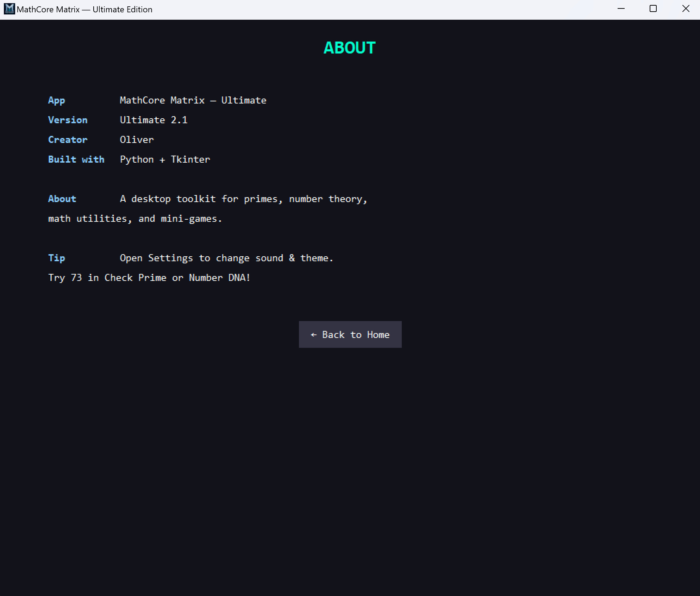700x596 pixels.
Task: Select the 'App' label
Action: pos(57,101)
